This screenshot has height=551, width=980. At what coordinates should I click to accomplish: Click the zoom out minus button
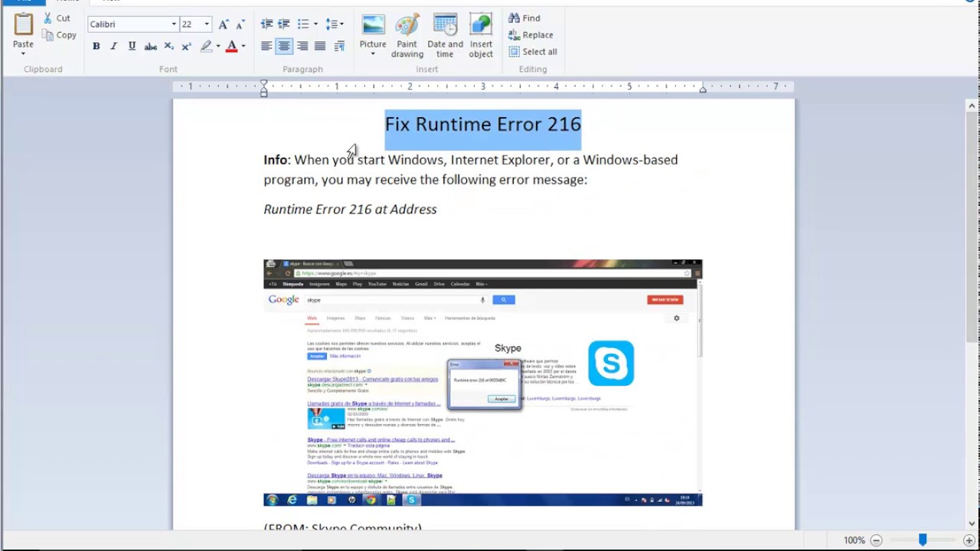[x=876, y=540]
